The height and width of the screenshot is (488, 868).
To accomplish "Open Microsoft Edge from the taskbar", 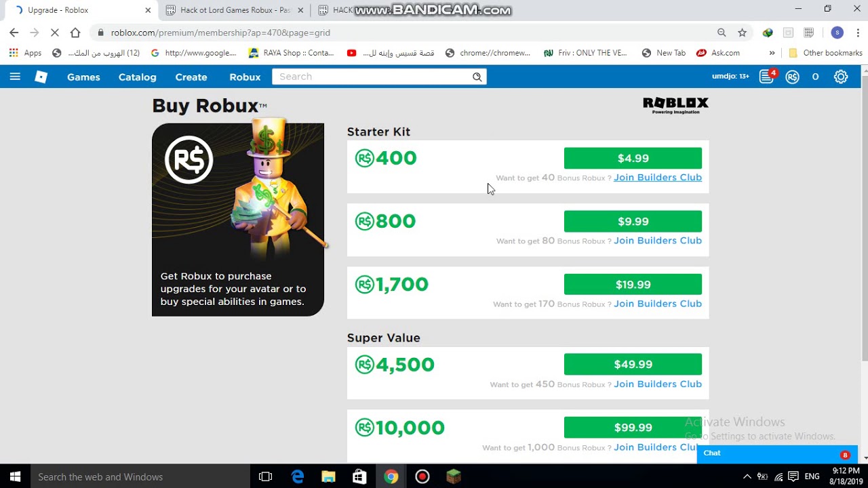I will 298,476.
